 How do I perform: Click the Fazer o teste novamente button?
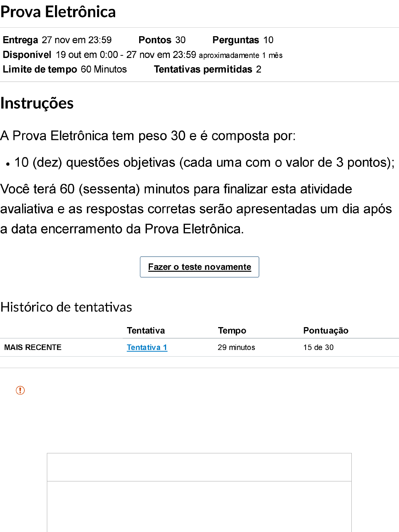[x=199, y=267]
